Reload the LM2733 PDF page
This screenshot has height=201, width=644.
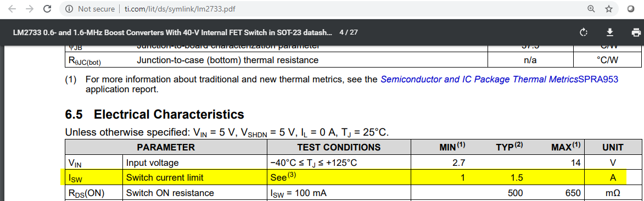click(x=47, y=9)
